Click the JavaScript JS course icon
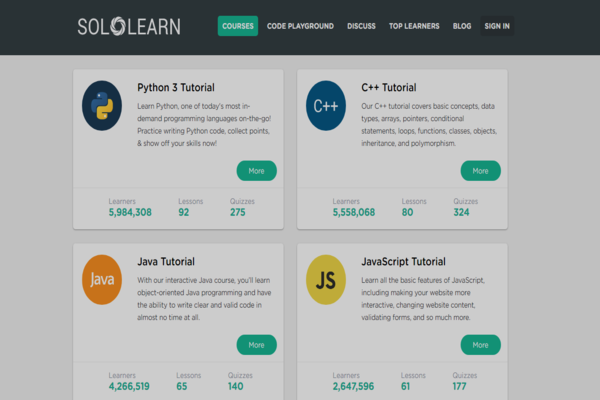Screen dimensions: 600x400 [327, 279]
